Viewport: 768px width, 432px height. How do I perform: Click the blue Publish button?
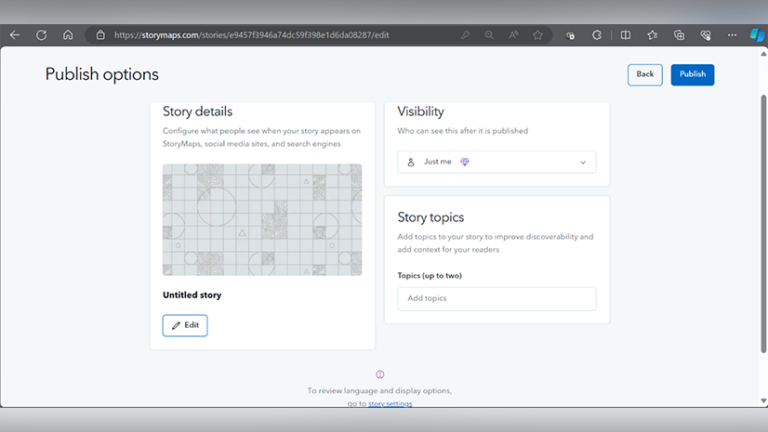coord(693,74)
